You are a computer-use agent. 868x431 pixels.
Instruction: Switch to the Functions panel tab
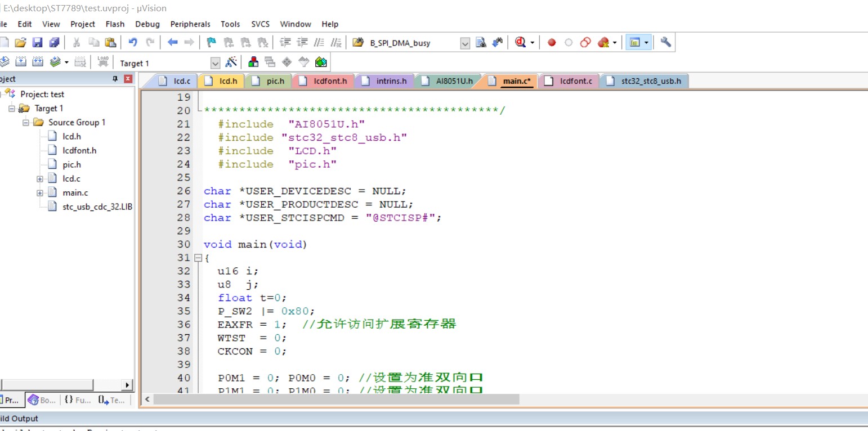77,400
